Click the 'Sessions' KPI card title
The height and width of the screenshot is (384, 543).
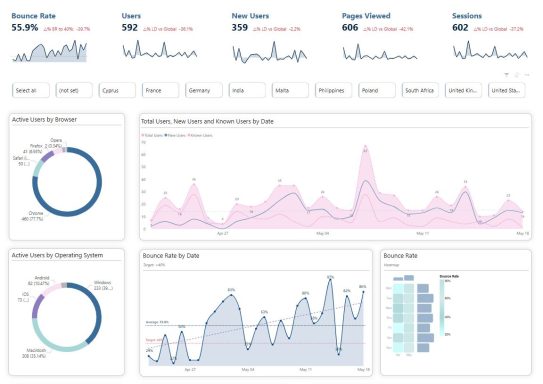tap(467, 16)
